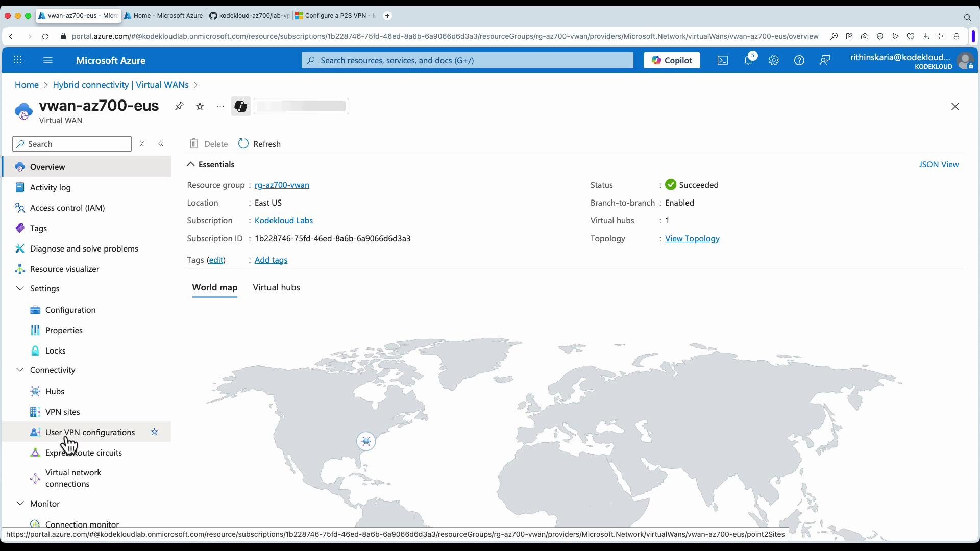The width and height of the screenshot is (980, 551).
Task: Switch to Configure a P2S VPN browser tab
Action: click(x=336, y=16)
